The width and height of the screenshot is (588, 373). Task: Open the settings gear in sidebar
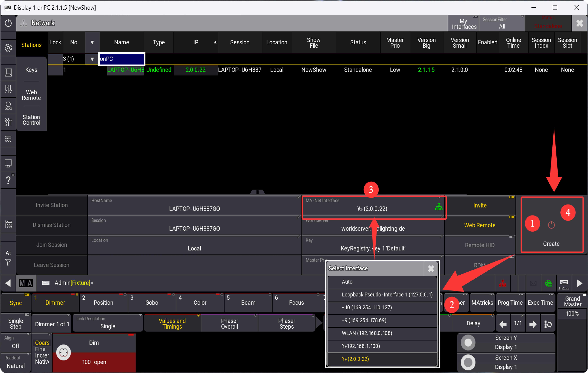click(x=8, y=47)
